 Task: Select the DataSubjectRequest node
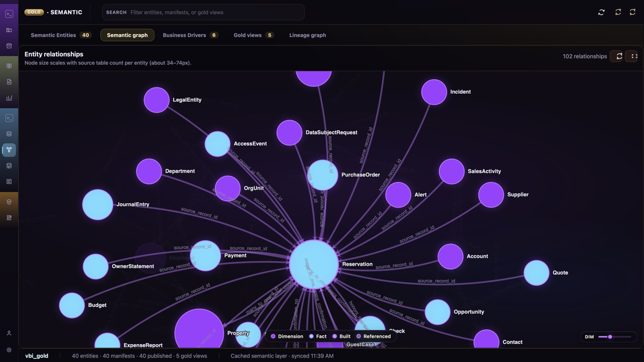pos(289,132)
